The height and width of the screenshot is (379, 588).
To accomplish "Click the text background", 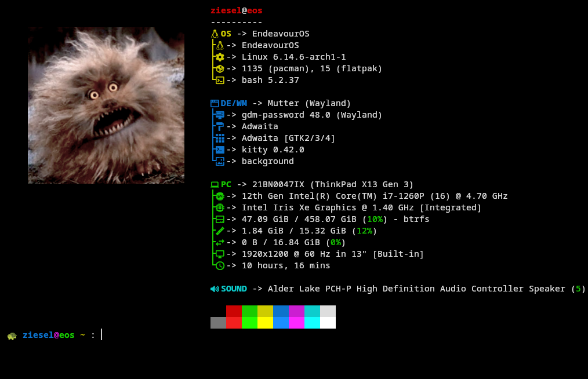I will (267, 162).
